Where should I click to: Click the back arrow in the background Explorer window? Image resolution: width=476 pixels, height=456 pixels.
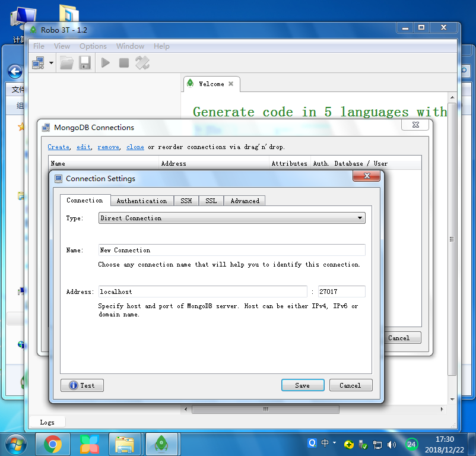click(x=15, y=72)
